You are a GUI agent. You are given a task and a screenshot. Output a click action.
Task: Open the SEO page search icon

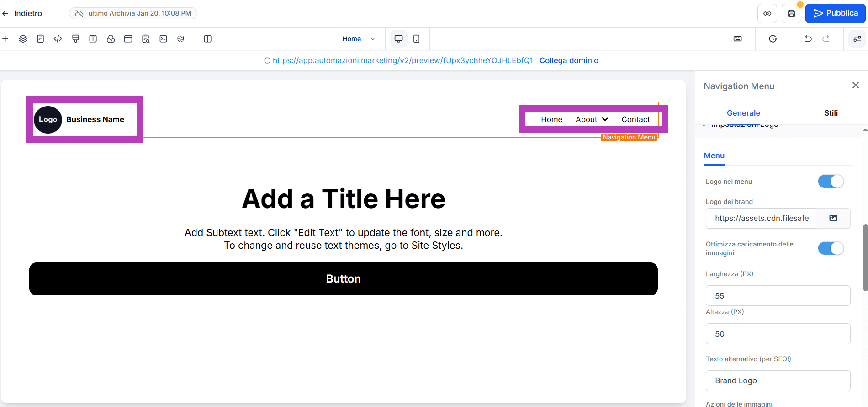146,39
